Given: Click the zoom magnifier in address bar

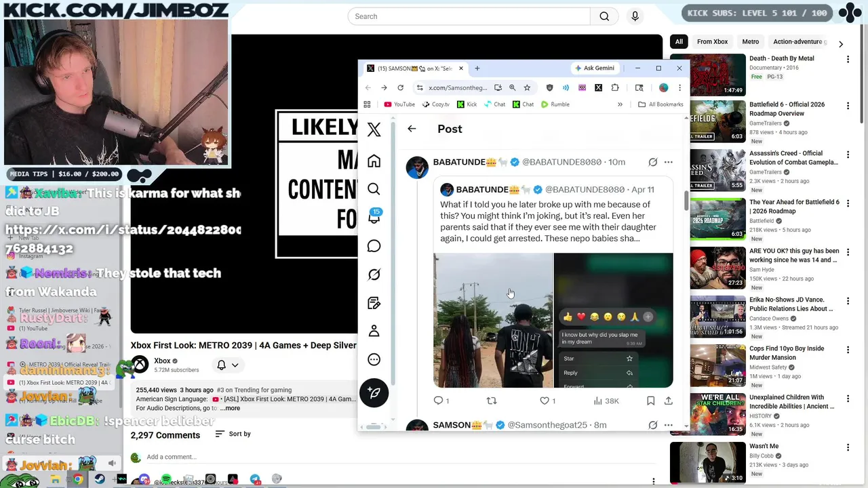Looking at the screenshot, I should tap(512, 87).
